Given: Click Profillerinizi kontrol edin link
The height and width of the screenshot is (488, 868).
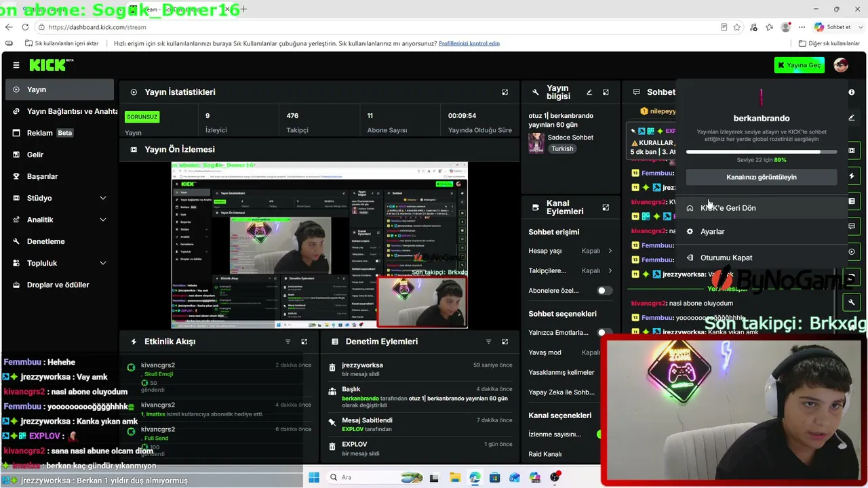Looking at the screenshot, I should tap(469, 43).
